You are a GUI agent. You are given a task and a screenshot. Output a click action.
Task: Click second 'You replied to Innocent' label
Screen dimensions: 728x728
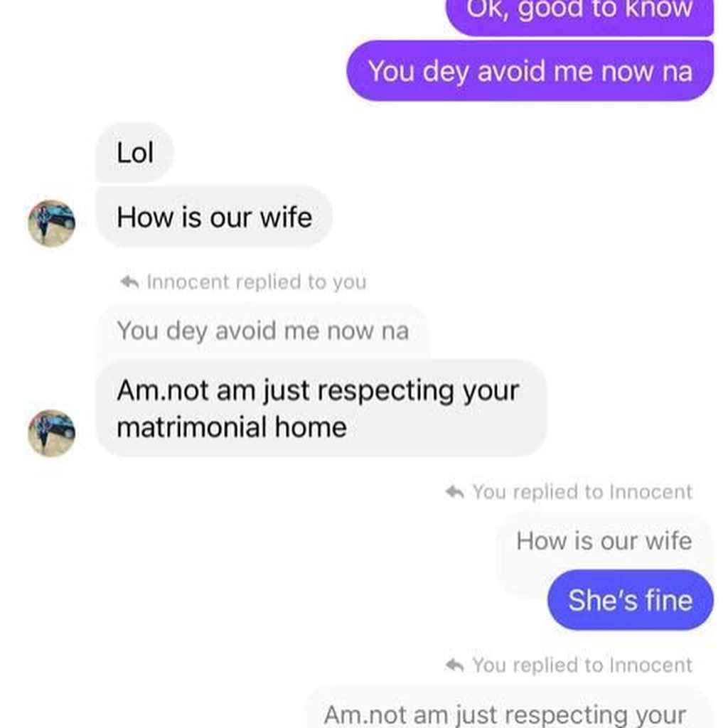(x=583, y=665)
